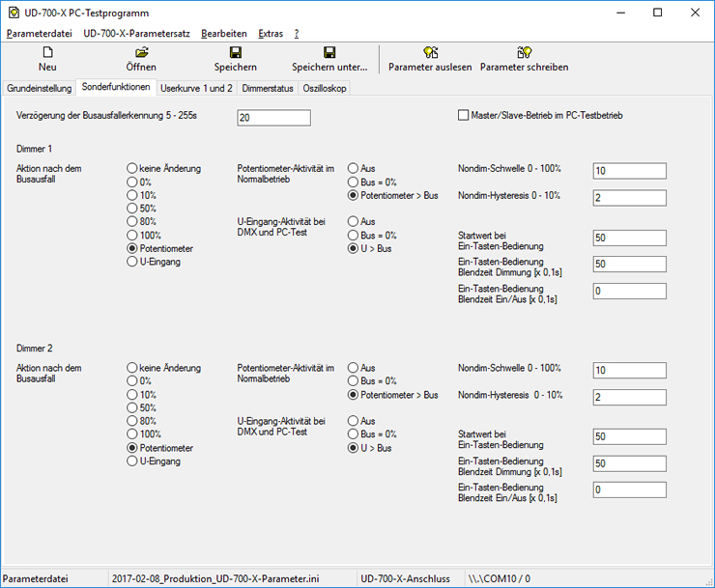The height and width of the screenshot is (588, 715).
Task: Open a parameter file with Öffnen icon
Action: click(x=141, y=52)
